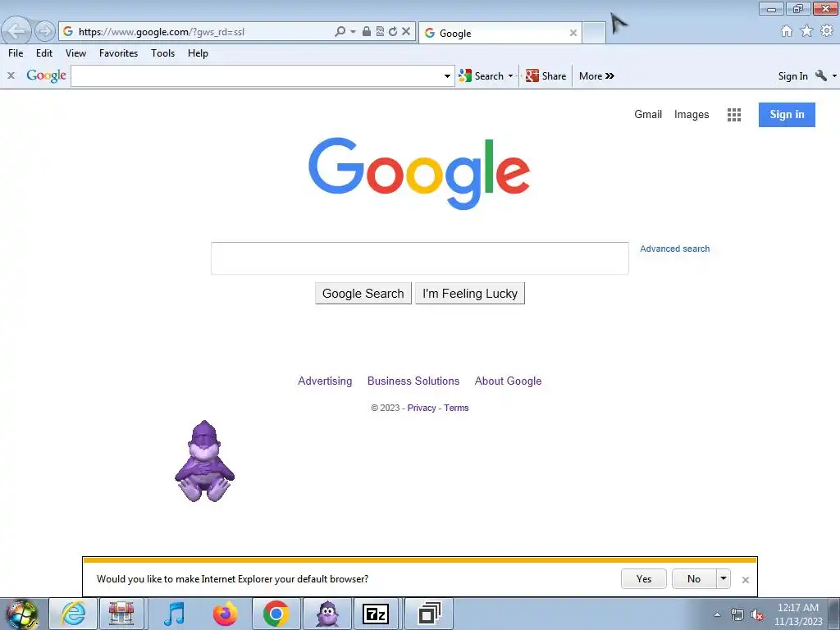840x630 pixels.
Task: Click the blue Sign in button
Action: [x=787, y=115]
